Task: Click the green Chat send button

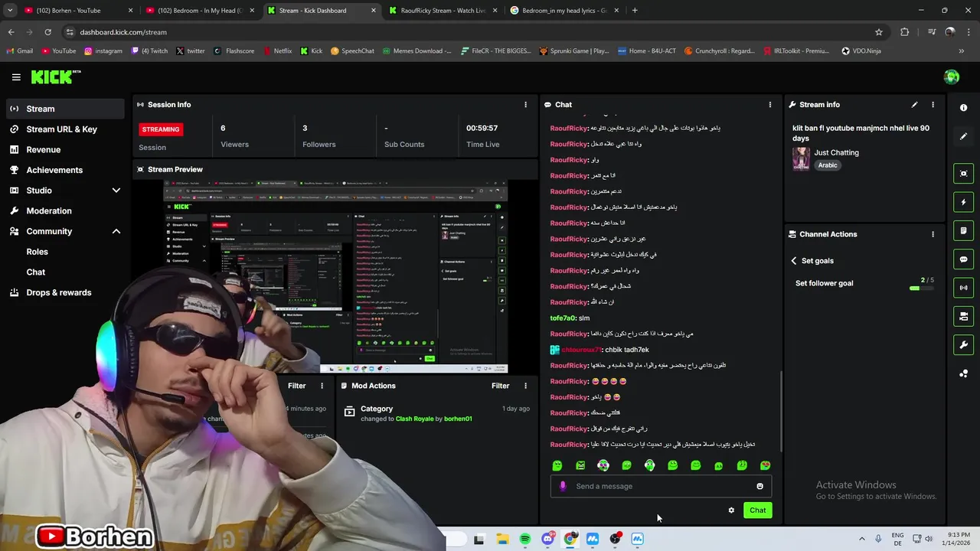Action: (x=757, y=510)
